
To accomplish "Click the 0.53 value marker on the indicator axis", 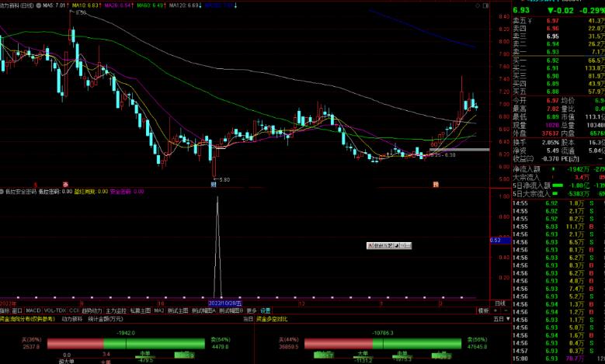I will point(500,241).
